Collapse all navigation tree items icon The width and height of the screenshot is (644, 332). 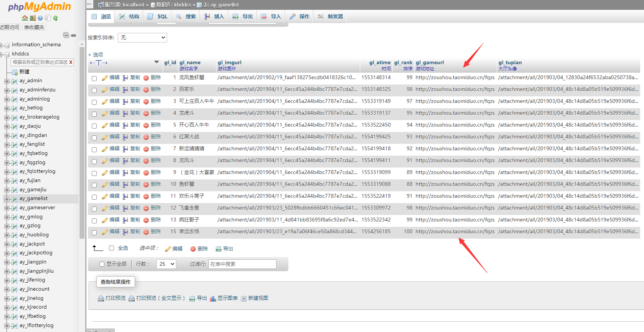[66, 35]
